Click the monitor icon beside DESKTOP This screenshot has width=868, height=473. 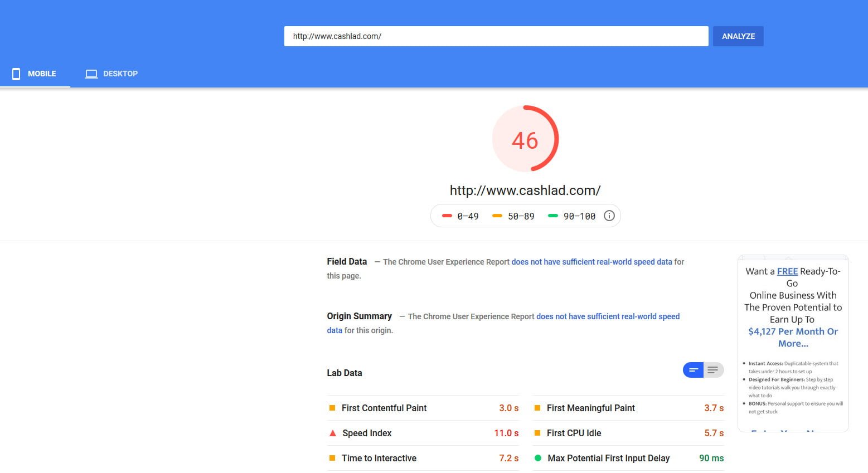pyautogui.click(x=91, y=73)
